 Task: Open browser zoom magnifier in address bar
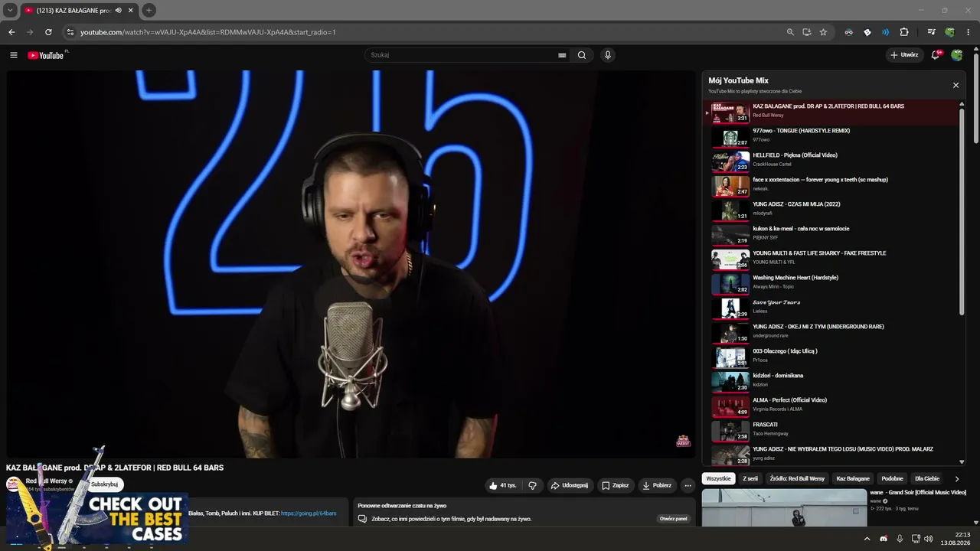pyautogui.click(x=790, y=32)
